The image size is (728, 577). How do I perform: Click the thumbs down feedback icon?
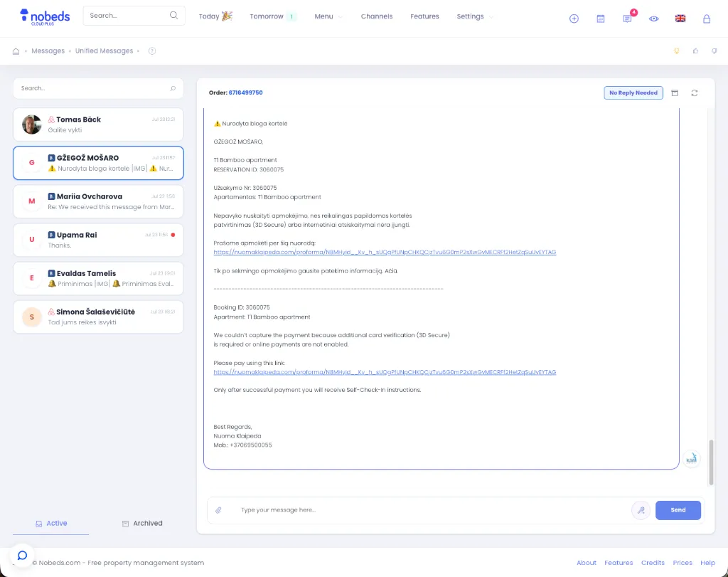[714, 51]
